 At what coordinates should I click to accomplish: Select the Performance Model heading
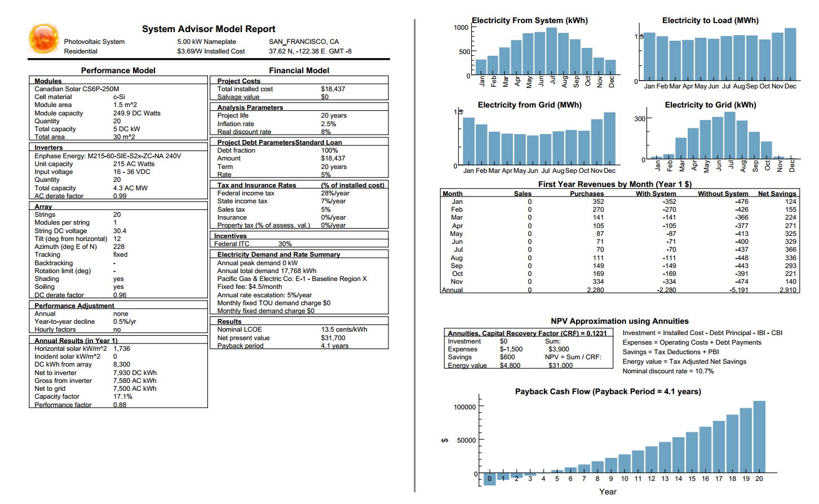pyautogui.click(x=118, y=70)
